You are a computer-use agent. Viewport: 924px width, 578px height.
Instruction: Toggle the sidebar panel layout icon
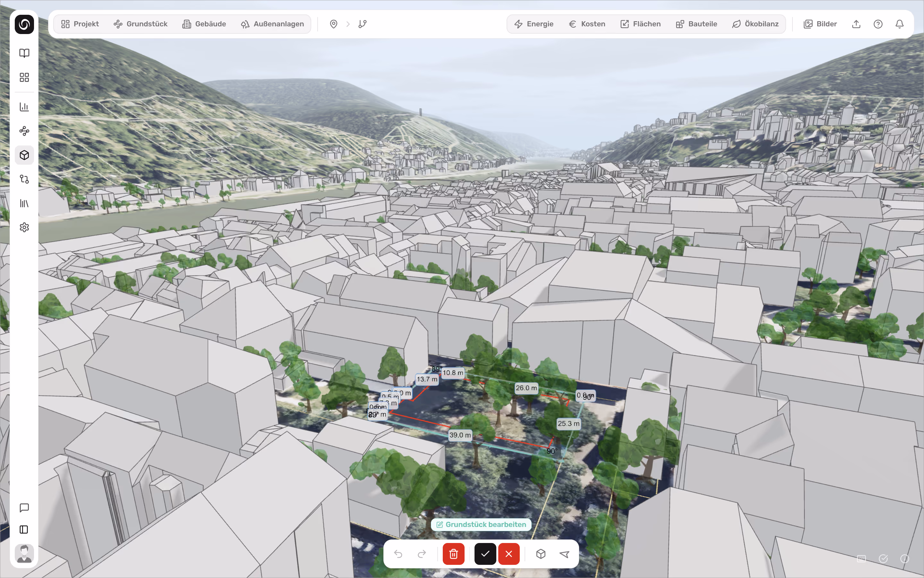point(24,530)
